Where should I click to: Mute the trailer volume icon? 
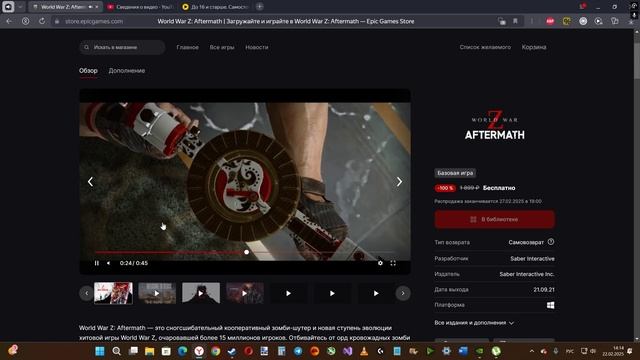(109, 263)
